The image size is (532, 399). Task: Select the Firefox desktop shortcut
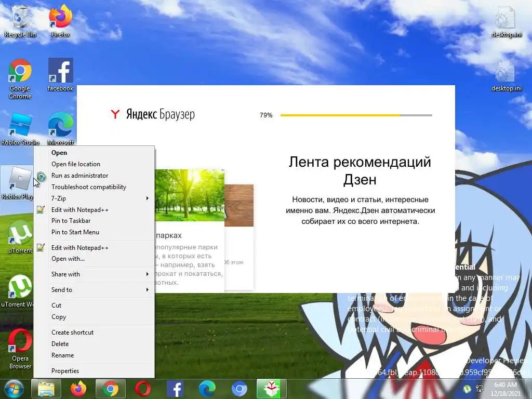(60, 21)
